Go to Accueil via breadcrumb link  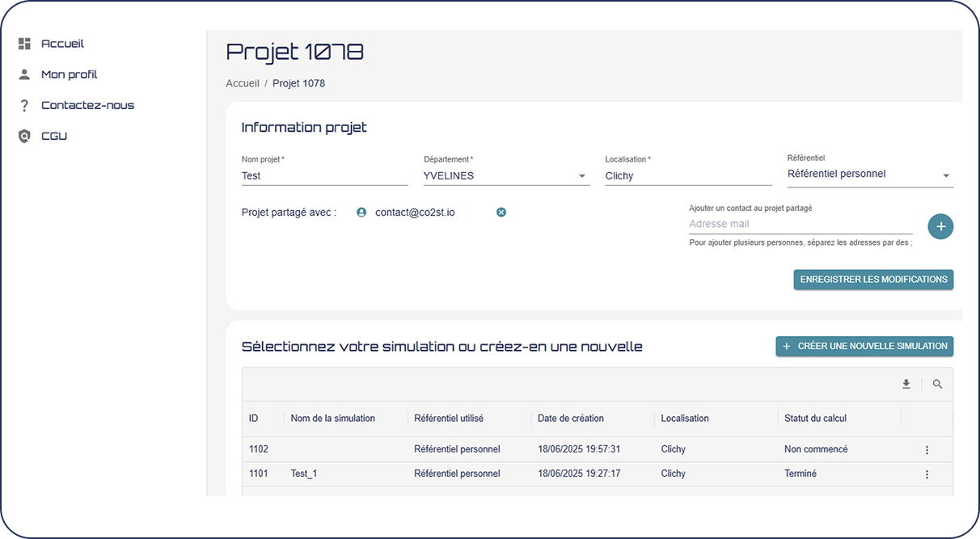click(x=243, y=83)
